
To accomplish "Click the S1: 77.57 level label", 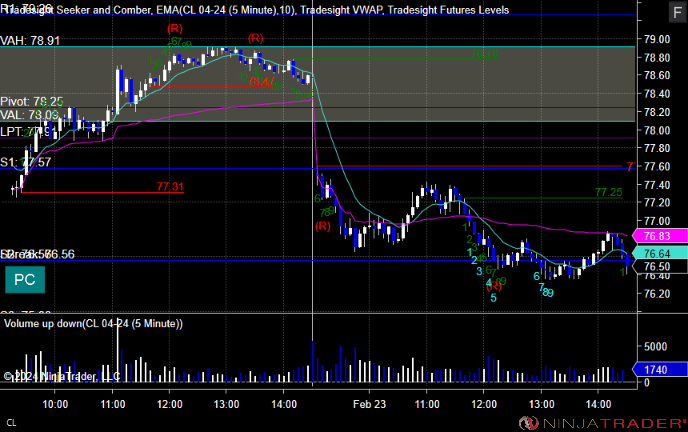I will [x=25, y=162].
